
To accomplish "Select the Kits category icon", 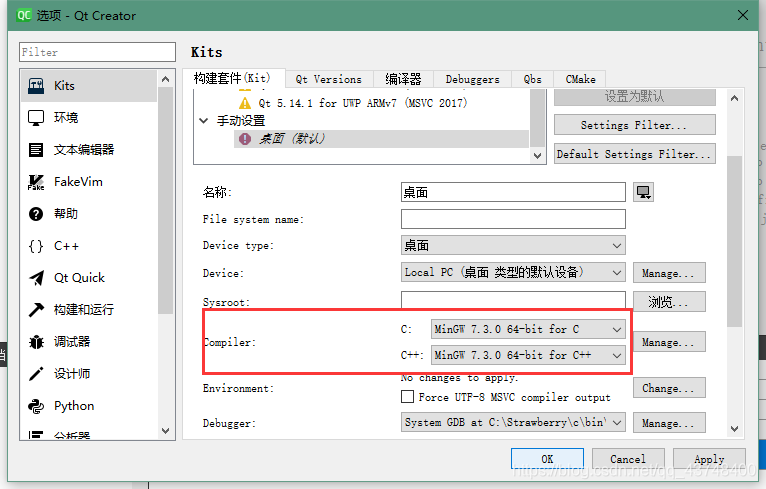I will 36,85.
